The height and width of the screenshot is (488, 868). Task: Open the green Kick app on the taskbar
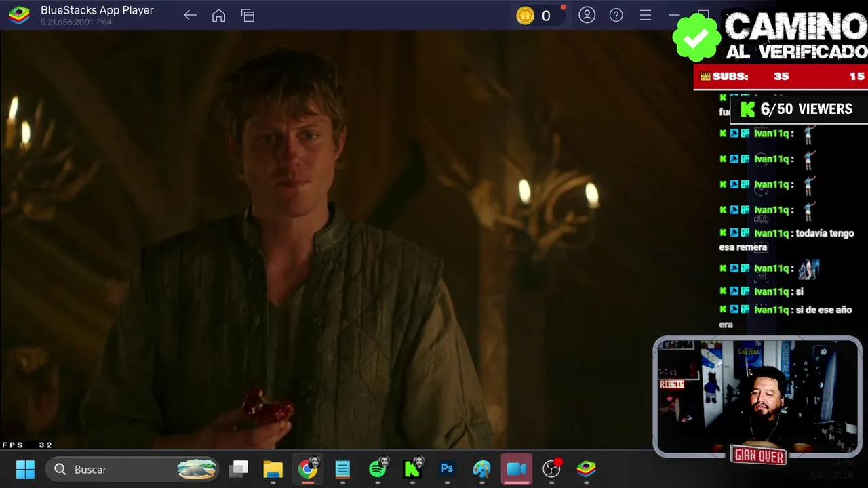(412, 469)
